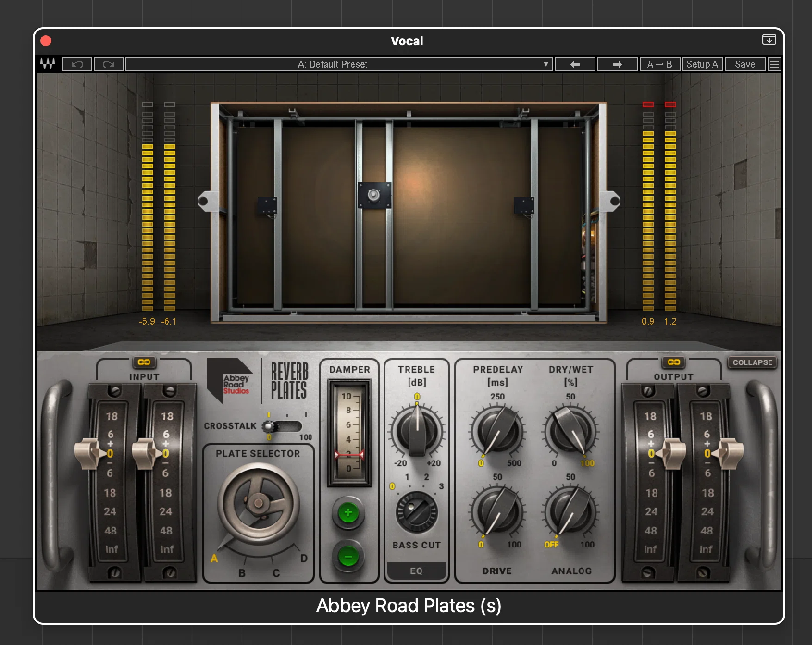The width and height of the screenshot is (812, 645).
Task: Click the Treble dB knob
Action: (417, 431)
